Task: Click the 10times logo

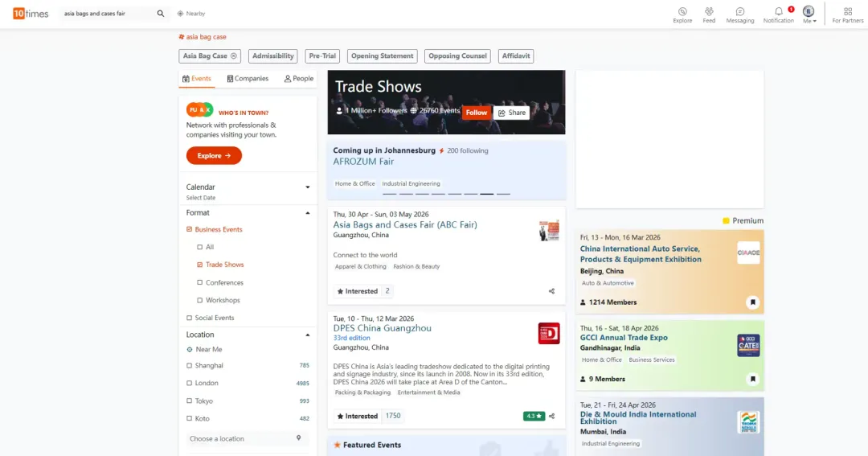Action: click(31, 14)
